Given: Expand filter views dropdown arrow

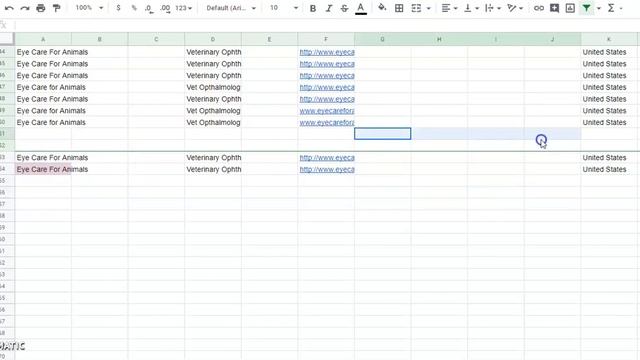Looking at the screenshot, I should 598,8.
